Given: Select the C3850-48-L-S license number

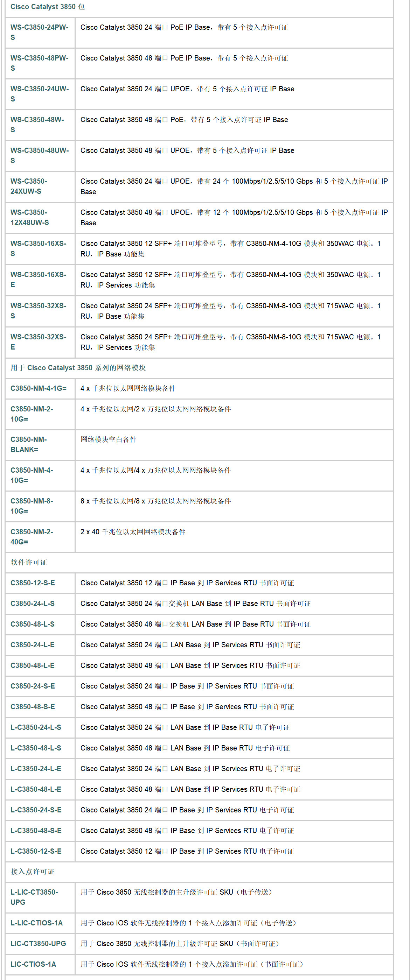Looking at the screenshot, I should pyautogui.click(x=32, y=624).
